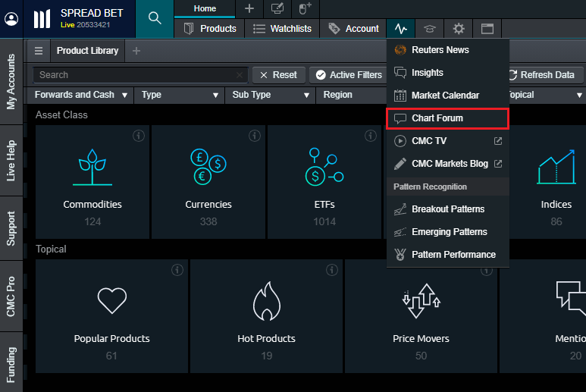The height and width of the screenshot is (392, 586).
Task: Open the Currencies asset class tile
Action: [x=208, y=182]
